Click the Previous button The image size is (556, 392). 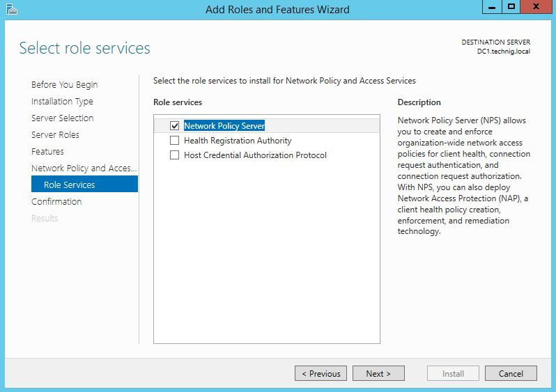(321, 374)
